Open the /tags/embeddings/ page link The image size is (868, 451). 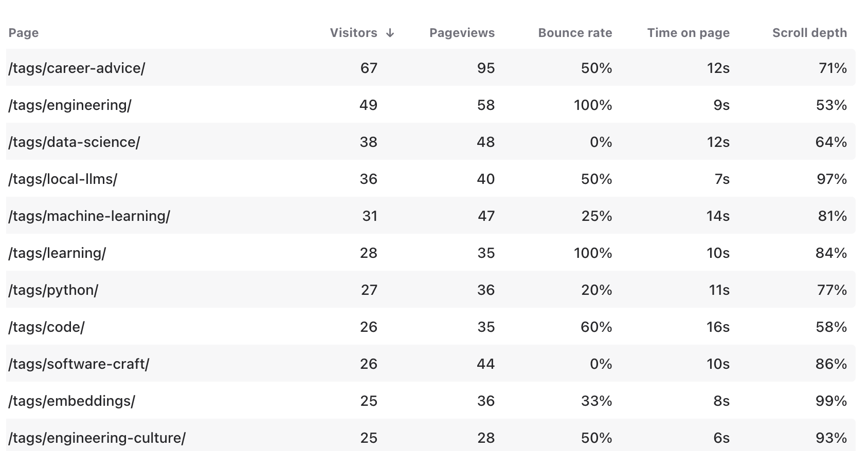pyautogui.click(x=71, y=401)
